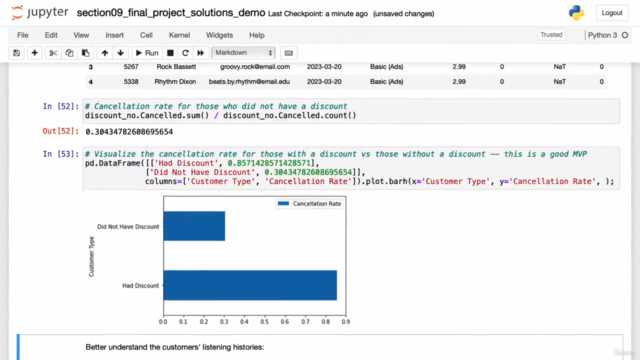Open the Widgets menu
This screenshot has width=640, height=360.
coord(220,35)
